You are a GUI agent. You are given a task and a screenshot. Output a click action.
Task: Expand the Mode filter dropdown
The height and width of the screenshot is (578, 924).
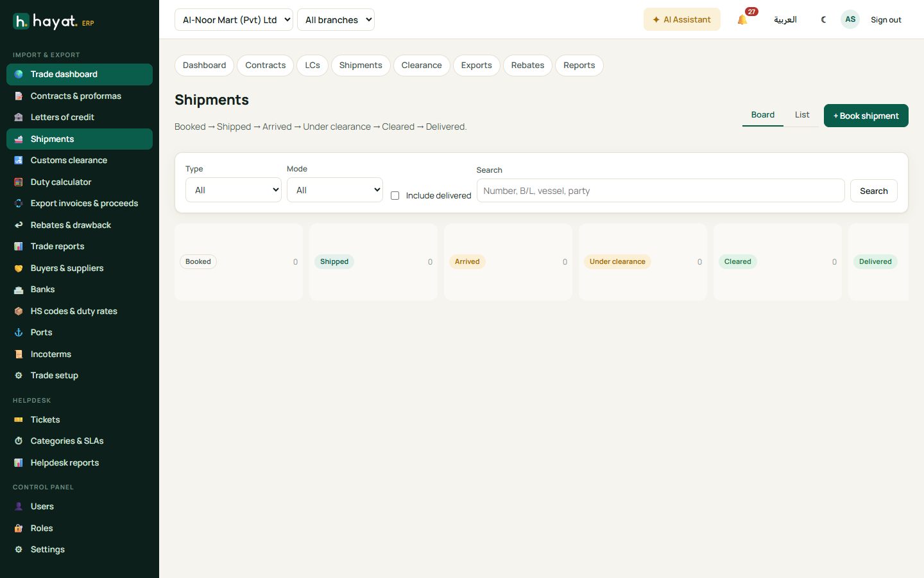point(335,190)
